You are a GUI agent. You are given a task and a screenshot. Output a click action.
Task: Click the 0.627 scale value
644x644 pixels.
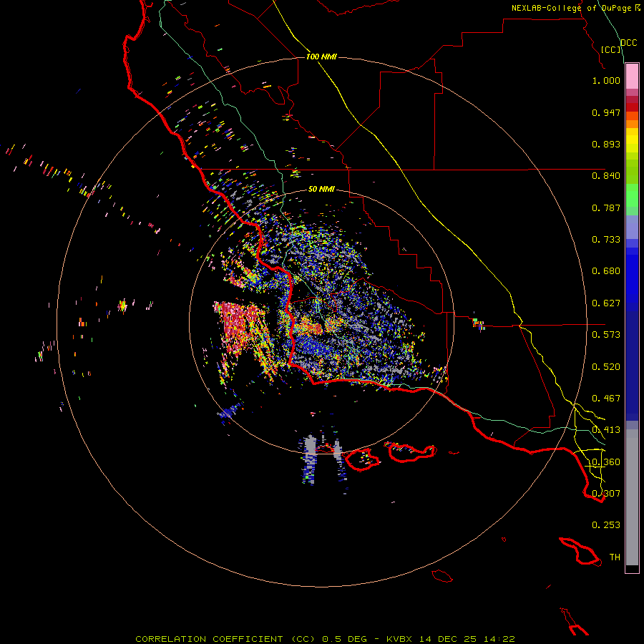point(606,303)
